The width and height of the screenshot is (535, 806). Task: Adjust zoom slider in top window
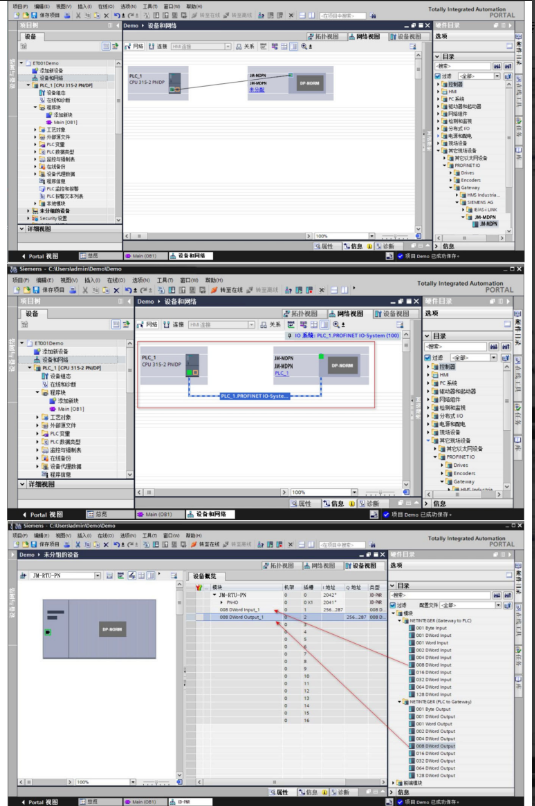click(395, 236)
